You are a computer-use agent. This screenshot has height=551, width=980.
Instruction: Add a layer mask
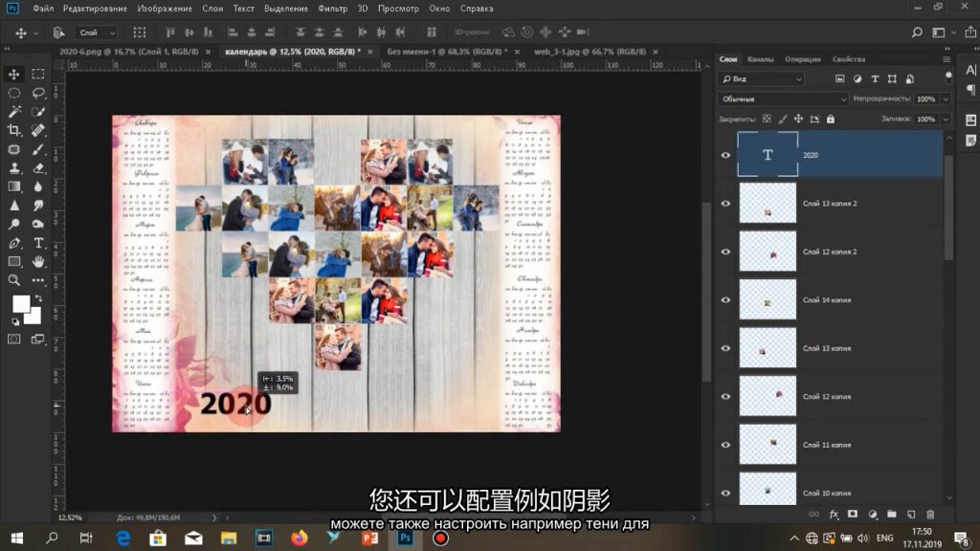tap(853, 514)
